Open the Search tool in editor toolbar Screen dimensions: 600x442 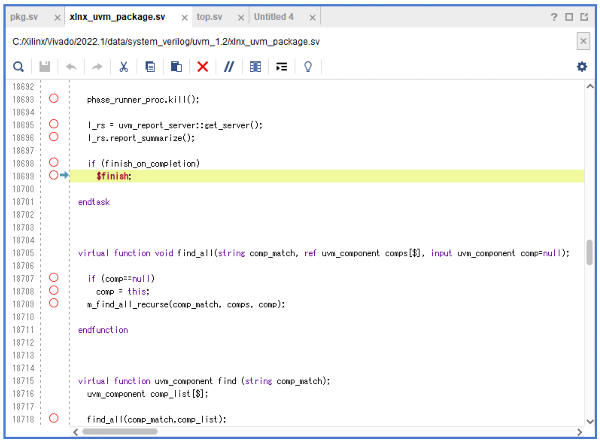click(x=18, y=67)
